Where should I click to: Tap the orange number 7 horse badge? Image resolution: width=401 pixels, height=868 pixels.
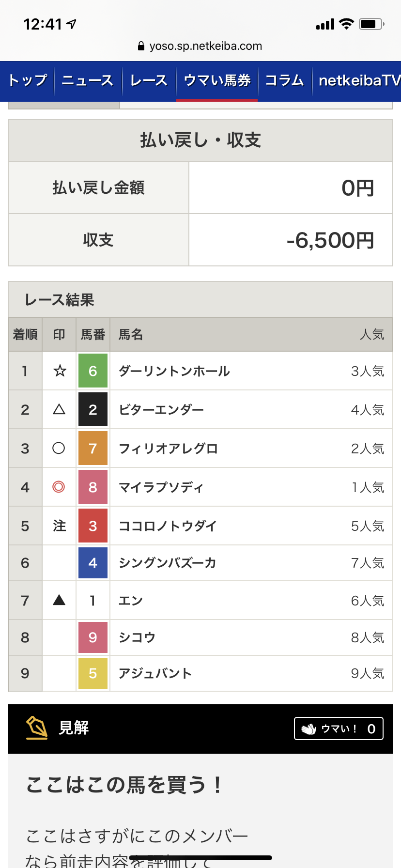[93, 448]
